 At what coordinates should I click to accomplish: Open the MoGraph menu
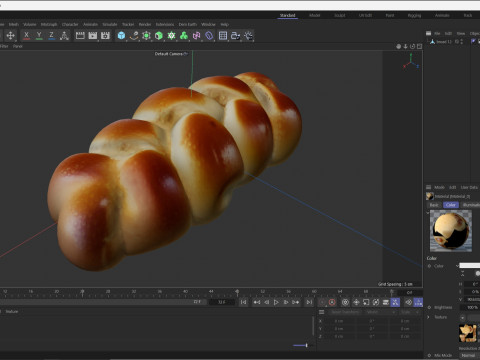49,24
